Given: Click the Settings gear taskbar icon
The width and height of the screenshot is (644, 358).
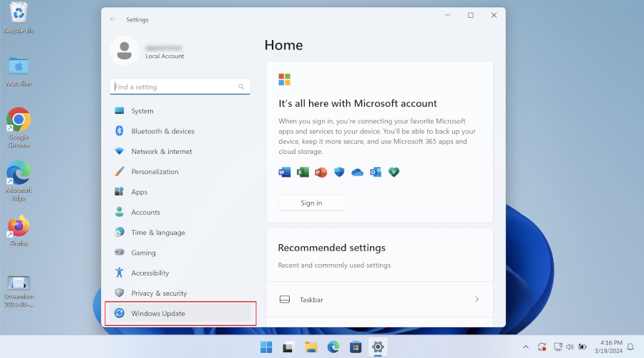Looking at the screenshot, I should pyautogui.click(x=378, y=347).
